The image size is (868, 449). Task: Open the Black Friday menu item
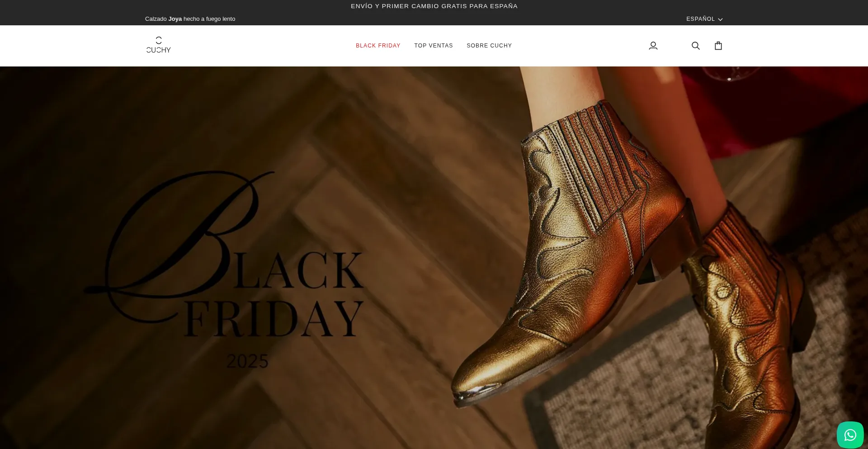pos(378,46)
